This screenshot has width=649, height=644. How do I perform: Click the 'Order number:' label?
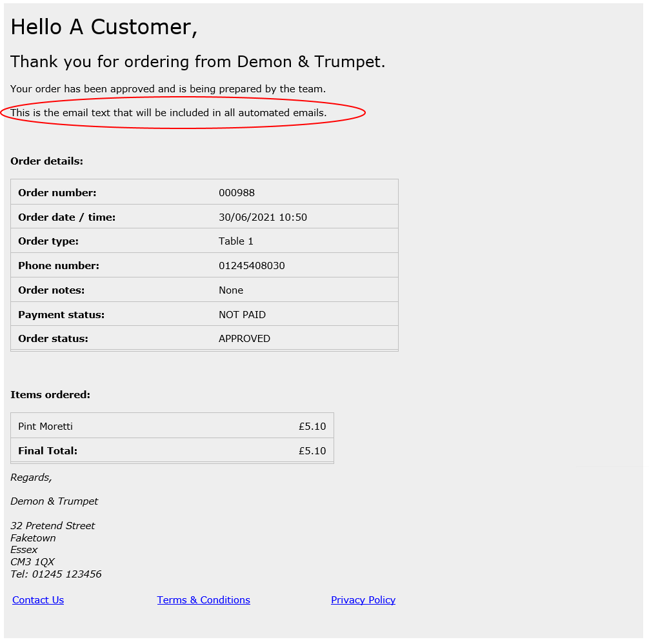click(57, 193)
